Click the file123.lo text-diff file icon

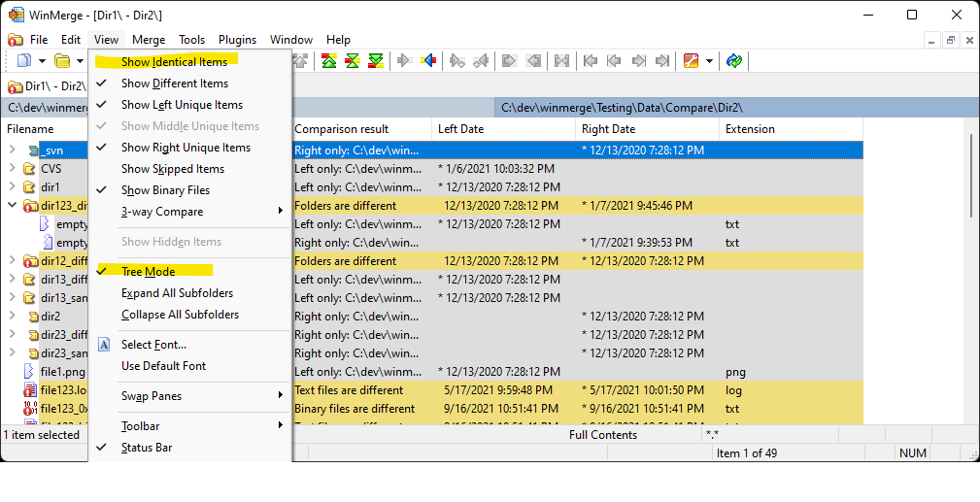[29, 390]
